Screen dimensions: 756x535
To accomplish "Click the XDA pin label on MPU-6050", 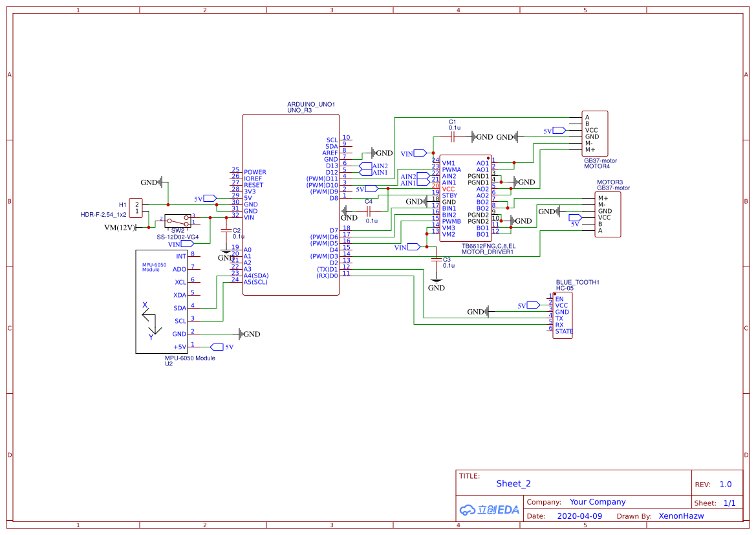I will pyautogui.click(x=180, y=295).
